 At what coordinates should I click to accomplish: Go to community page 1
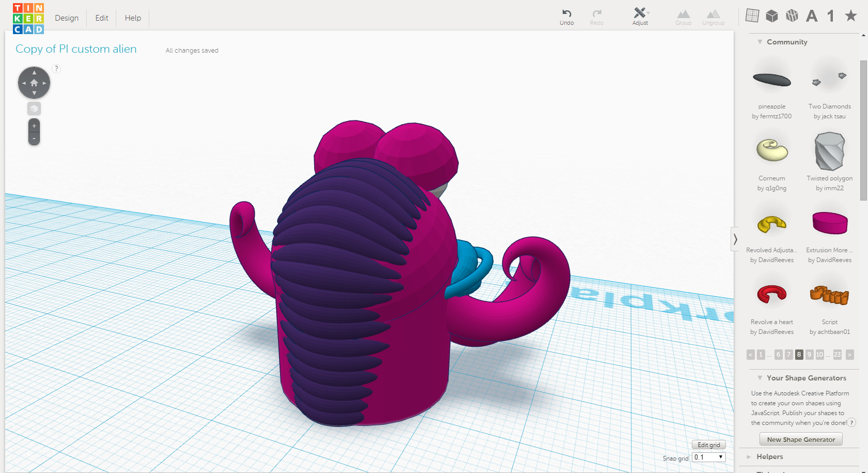click(761, 355)
